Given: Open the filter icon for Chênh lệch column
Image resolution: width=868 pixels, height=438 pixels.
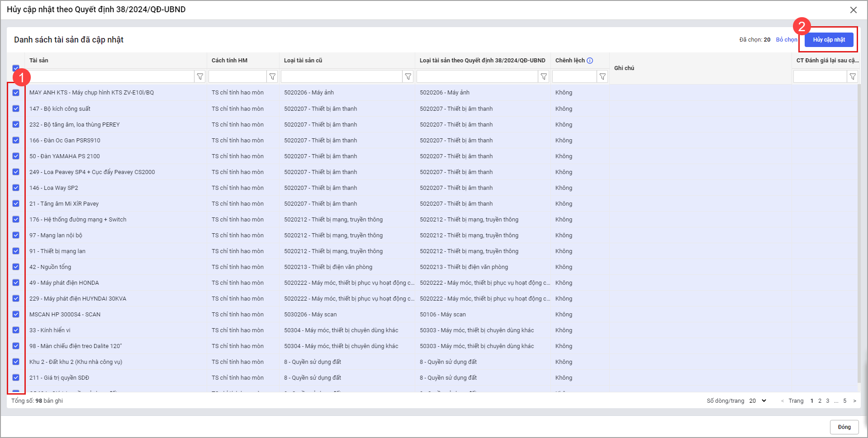Looking at the screenshot, I should [602, 77].
